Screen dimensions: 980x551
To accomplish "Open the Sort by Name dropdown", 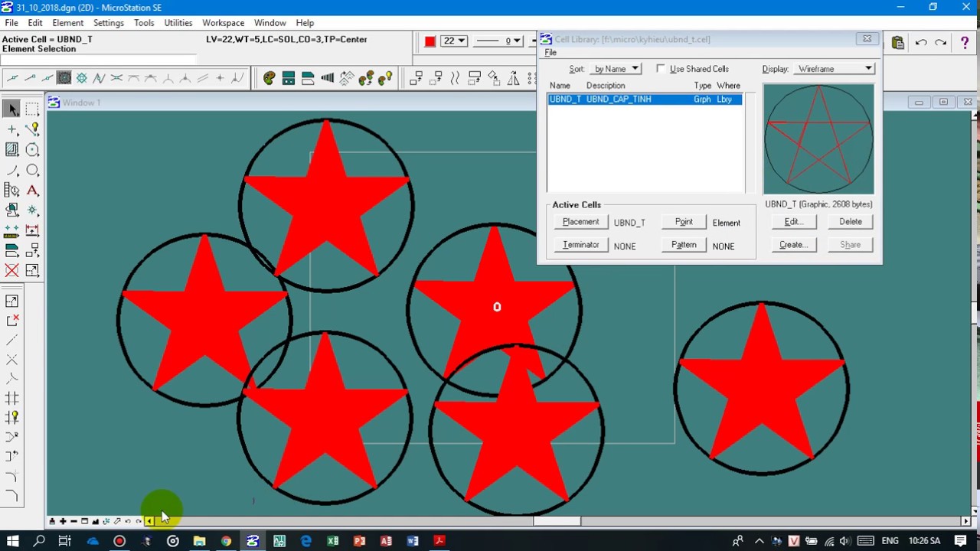I will [616, 69].
